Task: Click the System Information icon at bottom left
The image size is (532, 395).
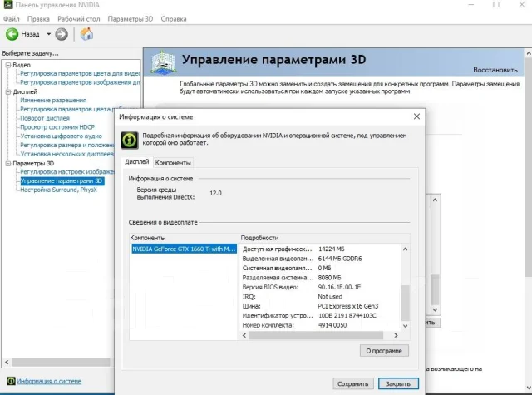Action: (x=11, y=381)
